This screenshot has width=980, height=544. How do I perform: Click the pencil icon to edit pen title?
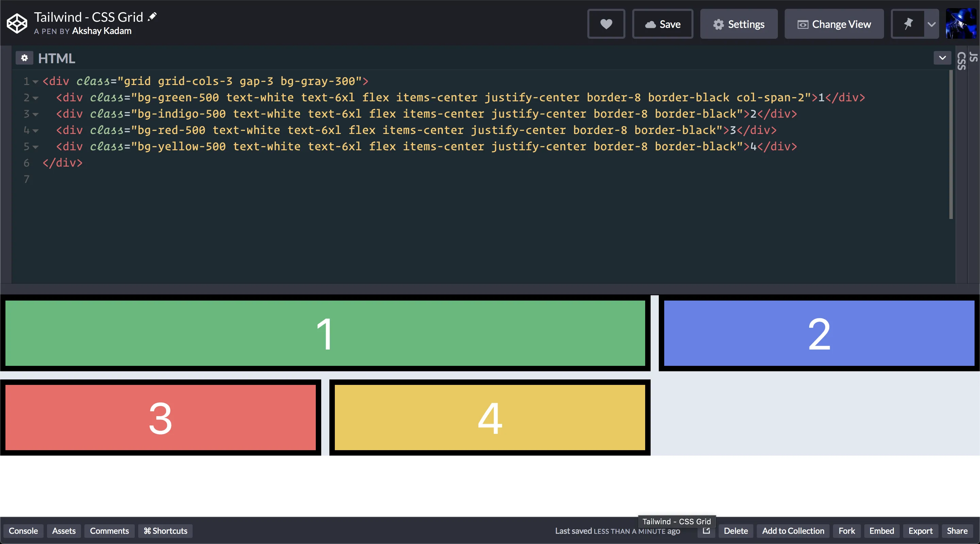pos(152,16)
